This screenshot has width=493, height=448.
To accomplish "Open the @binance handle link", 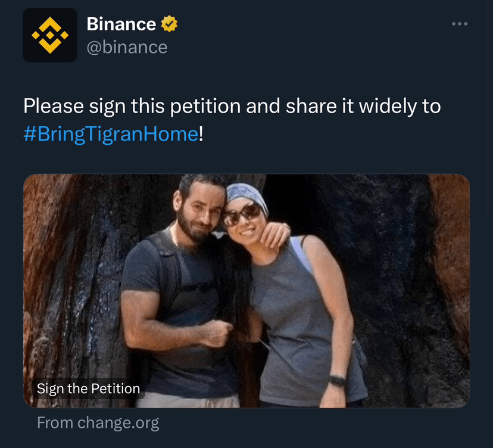I will pyautogui.click(x=127, y=47).
